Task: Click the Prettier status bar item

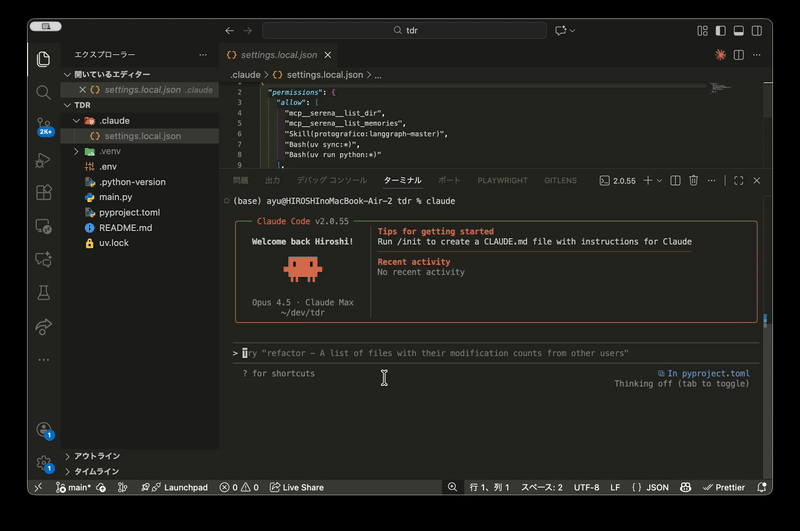Action: point(724,487)
